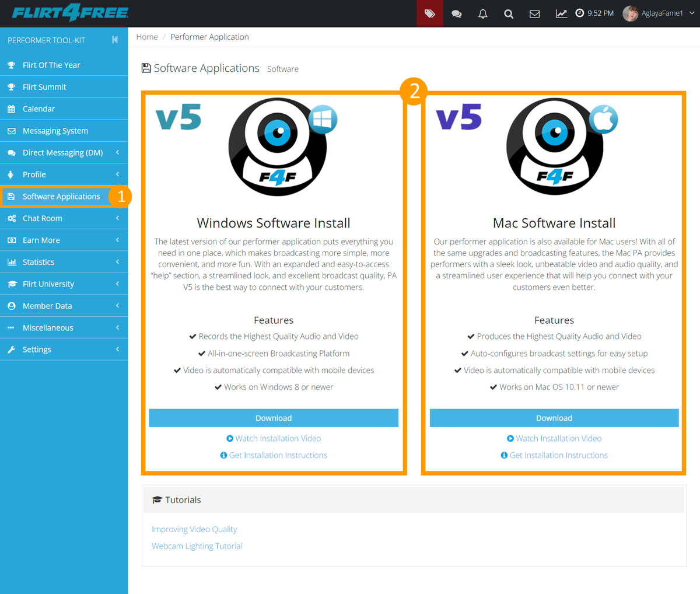Expand the Direct Messaging (DM) menu

click(63, 153)
